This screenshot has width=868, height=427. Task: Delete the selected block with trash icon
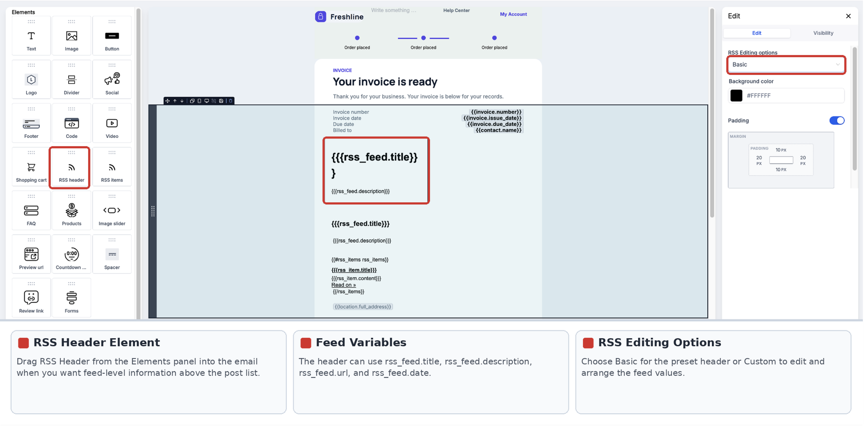click(232, 101)
